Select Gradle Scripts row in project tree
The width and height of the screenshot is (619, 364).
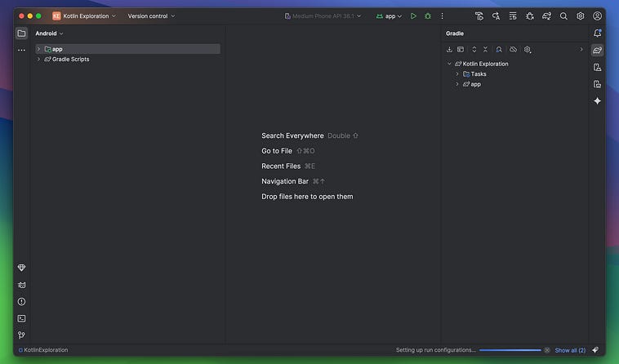point(127,59)
